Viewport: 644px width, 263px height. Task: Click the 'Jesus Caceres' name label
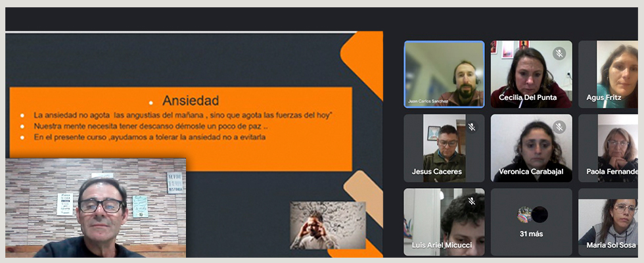tap(436, 172)
